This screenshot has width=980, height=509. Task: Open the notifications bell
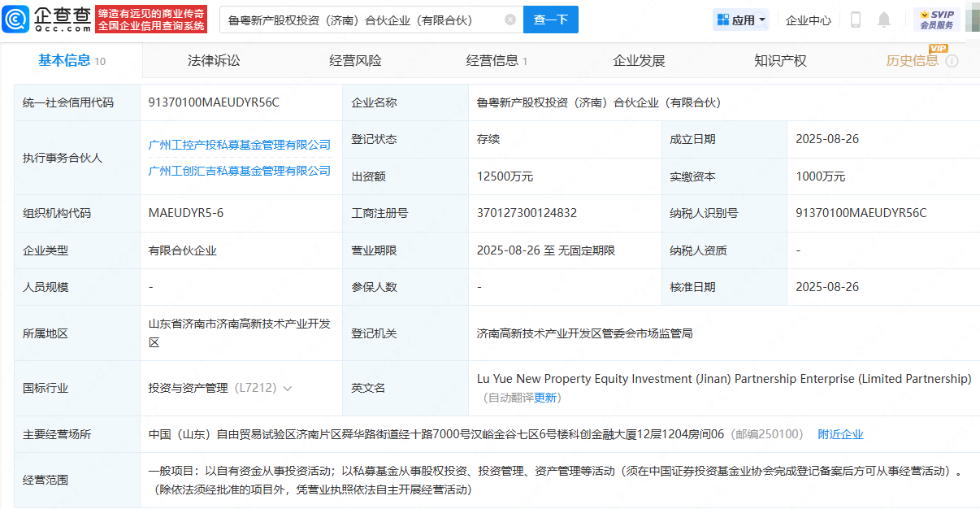click(x=884, y=20)
